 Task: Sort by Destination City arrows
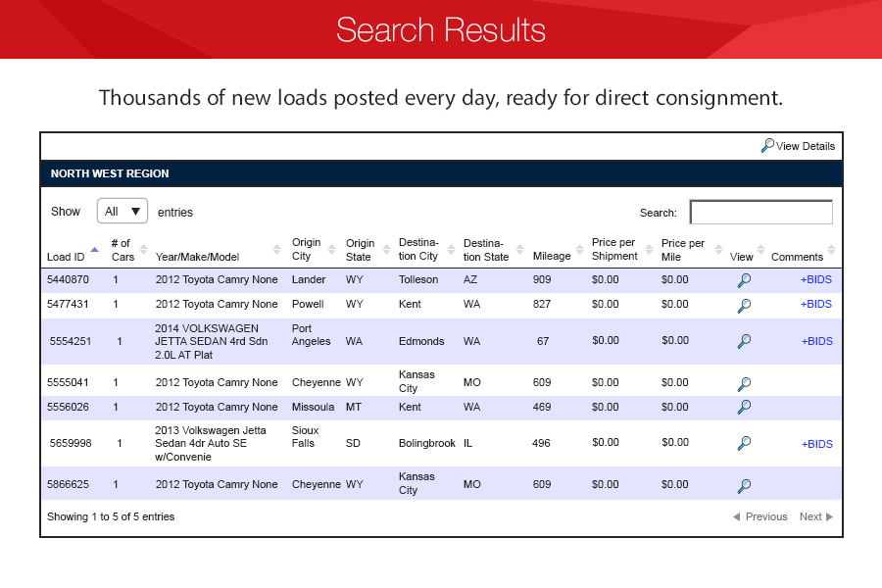tap(451, 249)
